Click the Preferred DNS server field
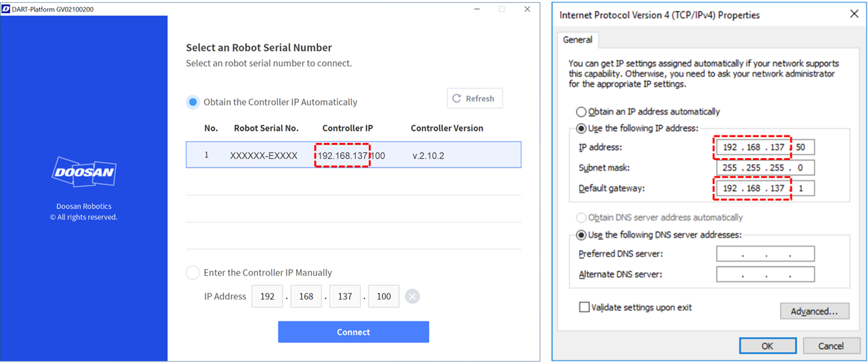The image size is (868, 363). pyautogui.click(x=765, y=254)
